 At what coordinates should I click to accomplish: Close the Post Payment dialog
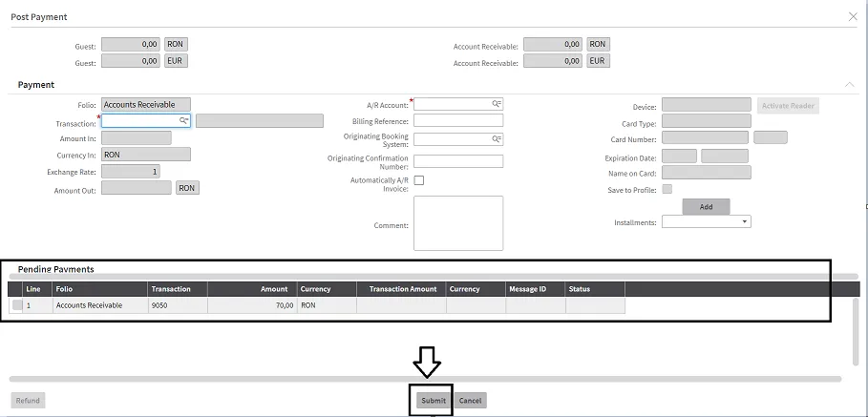tap(853, 16)
